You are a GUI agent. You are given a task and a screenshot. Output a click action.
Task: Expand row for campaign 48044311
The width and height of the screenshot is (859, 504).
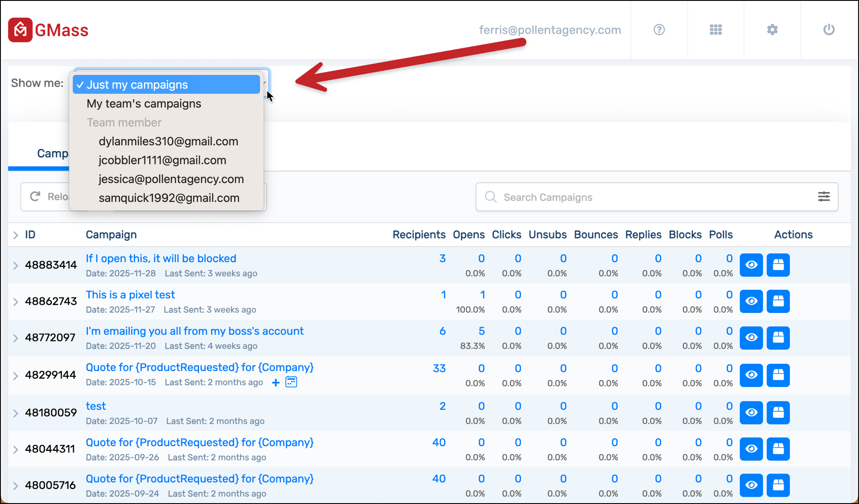point(15,450)
